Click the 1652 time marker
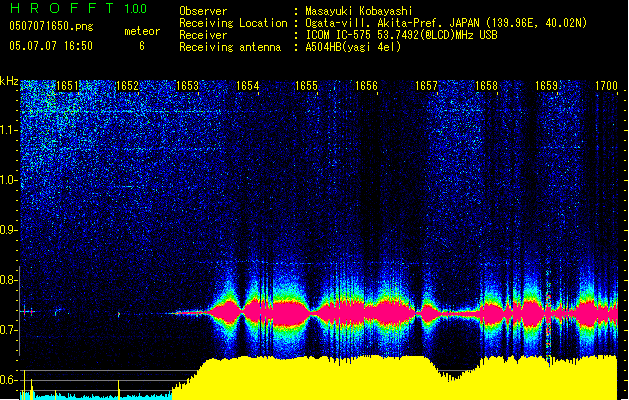 point(127,86)
